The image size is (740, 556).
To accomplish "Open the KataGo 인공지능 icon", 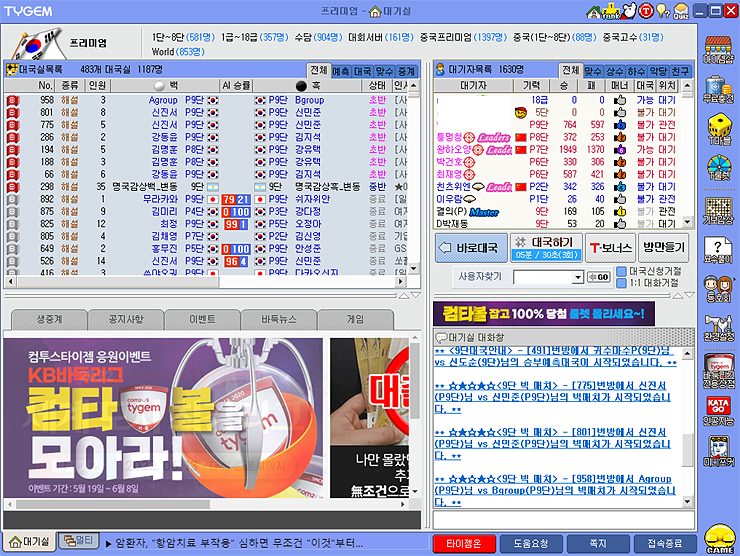I will 718,411.
